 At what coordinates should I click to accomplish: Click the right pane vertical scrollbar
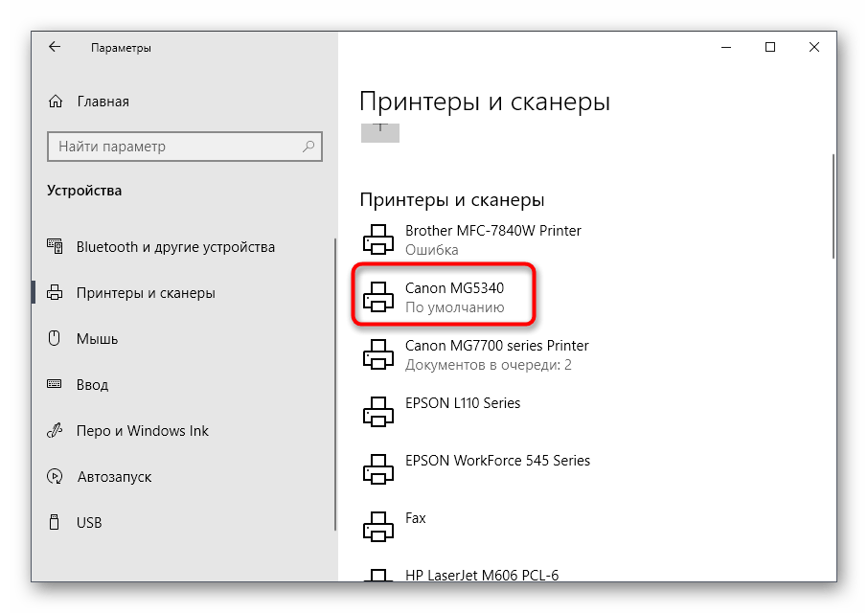click(833, 206)
